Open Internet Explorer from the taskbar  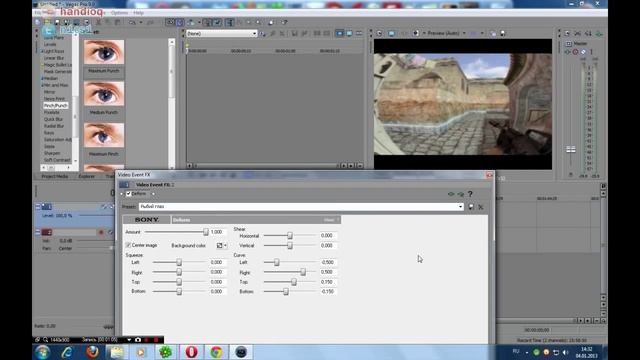pyautogui.click(x=67, y=352)
